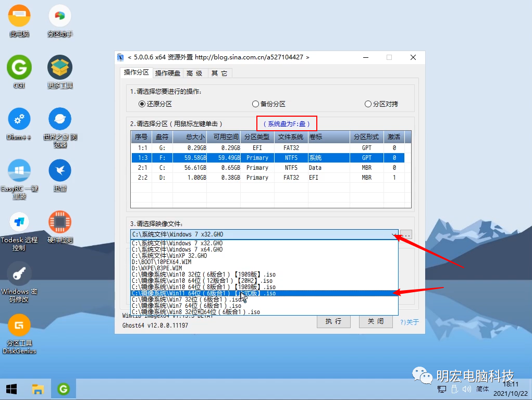Click the 关闭 button

pos(376,321)
